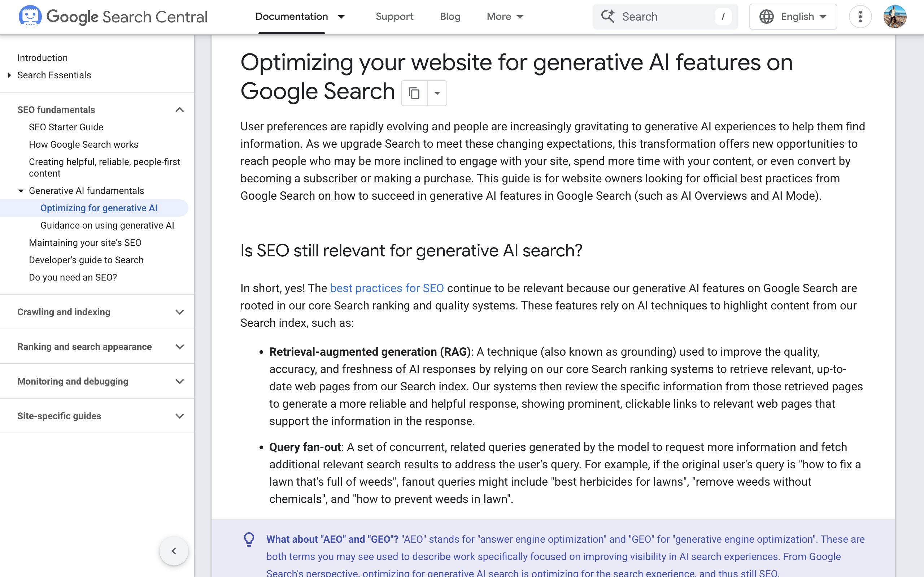Viewport: 924px width, 577px height.
Task: Click the main page title Optimizing your website
Action: [x=517, y=77]
